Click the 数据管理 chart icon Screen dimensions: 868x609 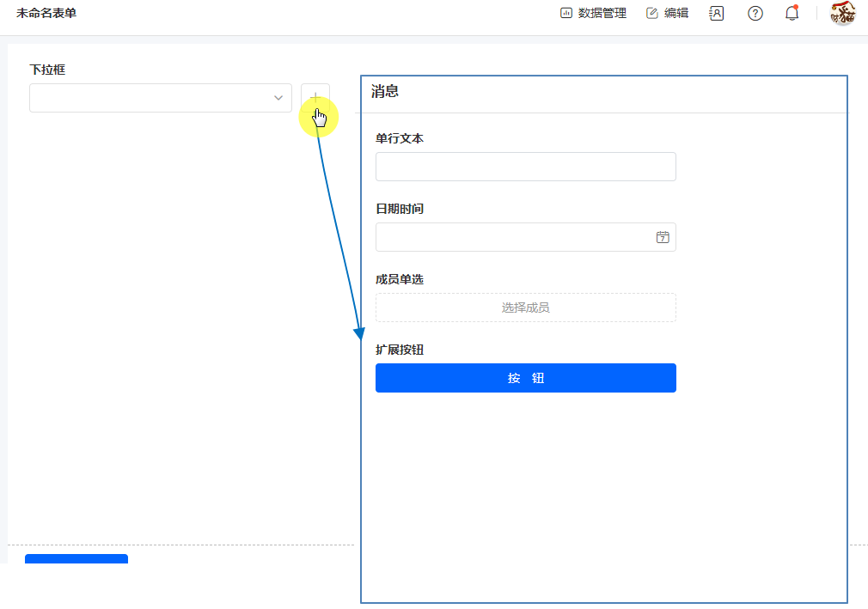point(566,13)
